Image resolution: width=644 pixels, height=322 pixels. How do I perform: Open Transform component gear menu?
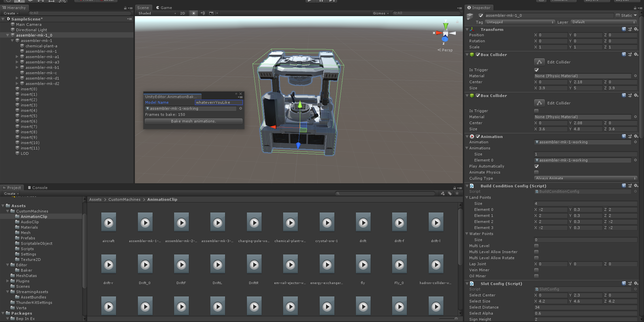tap(636, 29)
